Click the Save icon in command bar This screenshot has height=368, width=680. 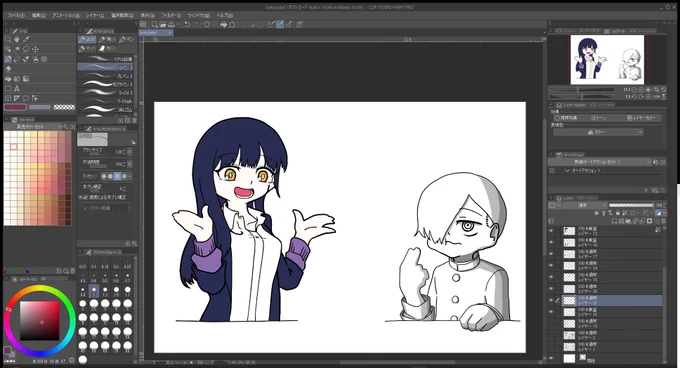[171, 24]
